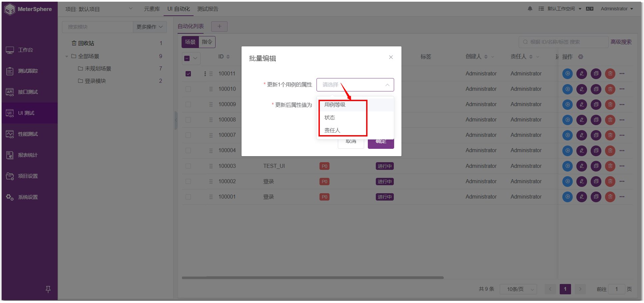The image size is (644, 303).
Task: Select 用例等级 from the dropdown list
Action: point(355,105)
